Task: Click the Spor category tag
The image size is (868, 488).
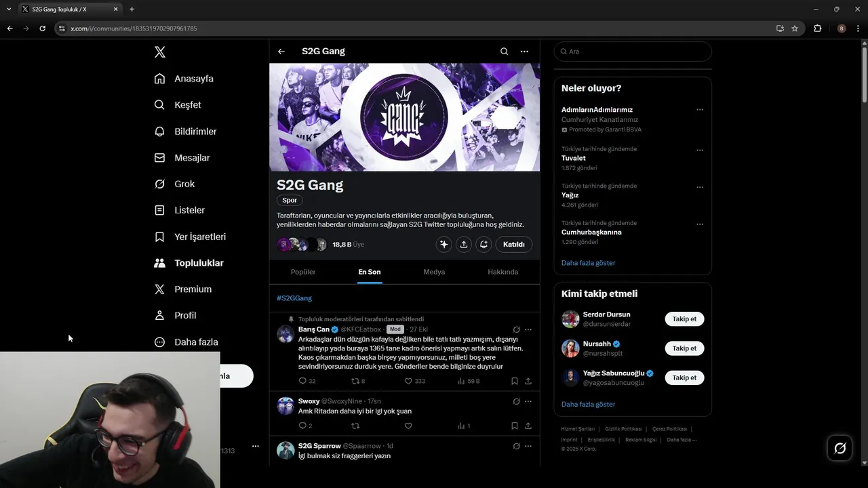Action: [290, 200]
